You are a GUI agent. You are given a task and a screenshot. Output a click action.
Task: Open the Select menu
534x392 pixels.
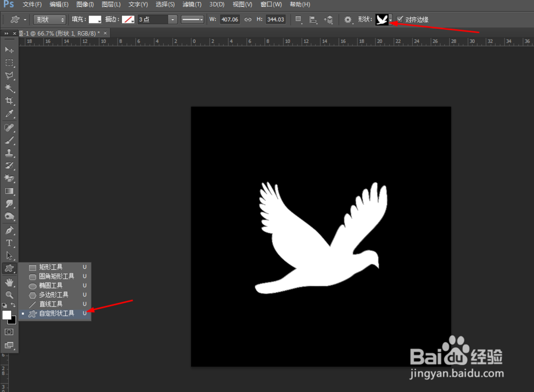165,4
